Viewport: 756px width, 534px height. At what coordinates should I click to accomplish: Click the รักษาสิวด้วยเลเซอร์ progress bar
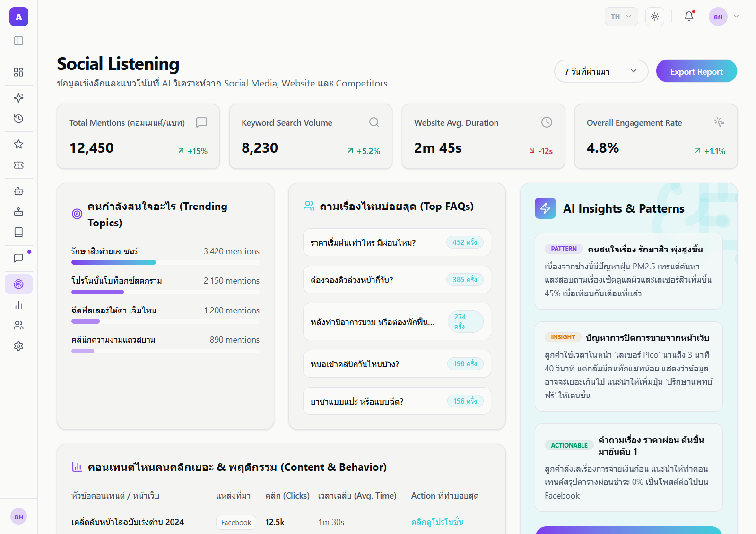[x=165, y=262]
